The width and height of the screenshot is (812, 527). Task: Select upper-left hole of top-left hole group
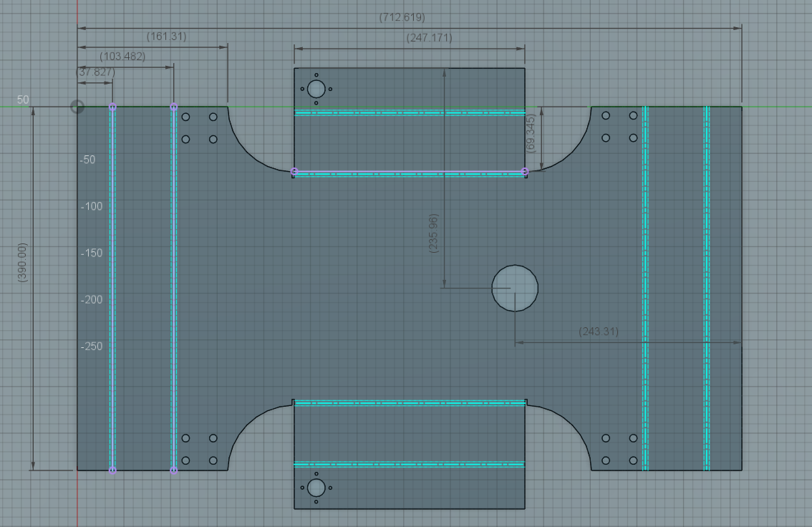point(185,117)
